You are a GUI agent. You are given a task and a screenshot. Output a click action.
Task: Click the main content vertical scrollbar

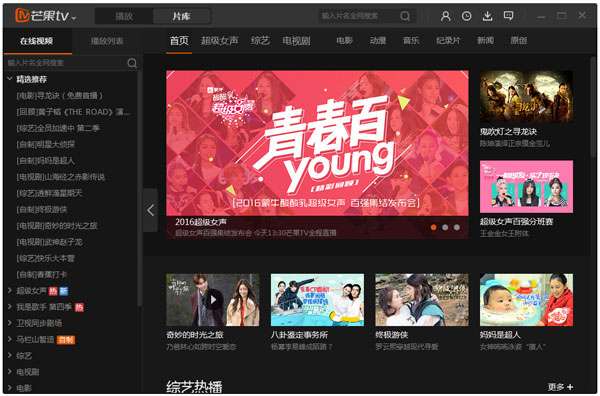coord(593,107)
